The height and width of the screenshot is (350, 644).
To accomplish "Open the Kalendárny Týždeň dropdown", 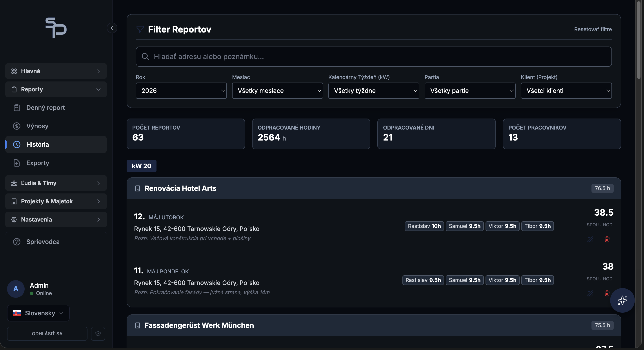I will (x=374, y=91).
